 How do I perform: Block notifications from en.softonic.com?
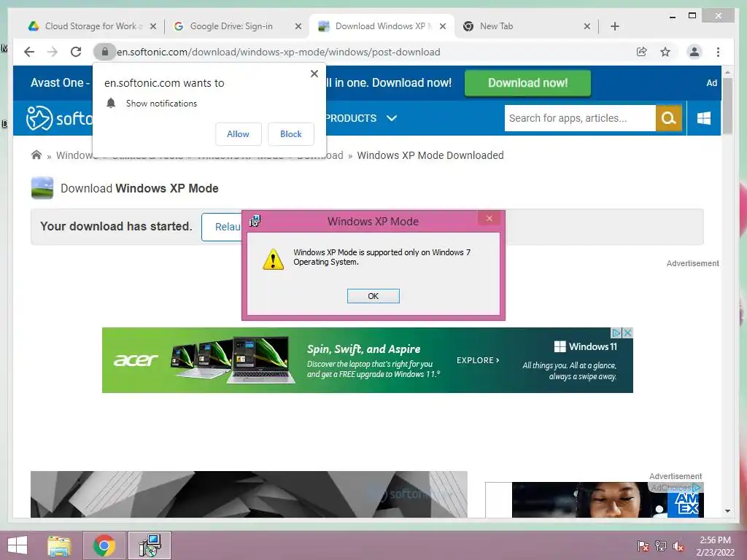(x=290, y=134)
